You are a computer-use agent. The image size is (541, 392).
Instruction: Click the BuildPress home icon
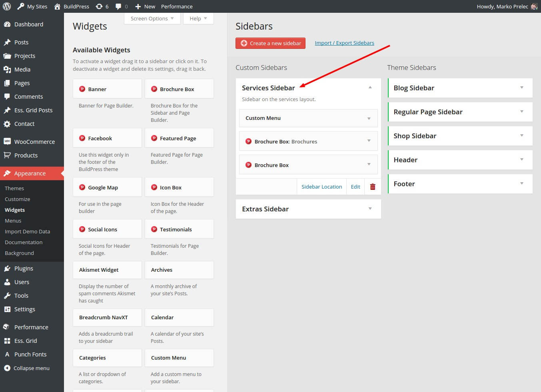click(x=57, y=6)
